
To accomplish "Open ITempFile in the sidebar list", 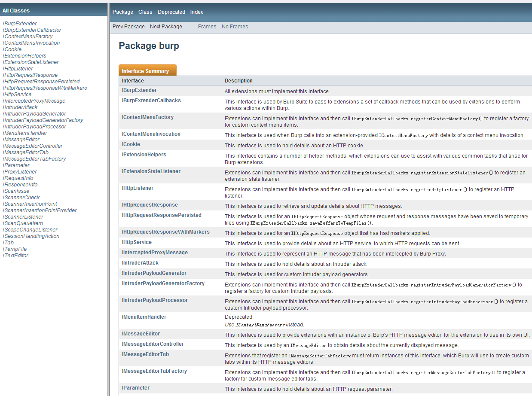I will (15, 249).
